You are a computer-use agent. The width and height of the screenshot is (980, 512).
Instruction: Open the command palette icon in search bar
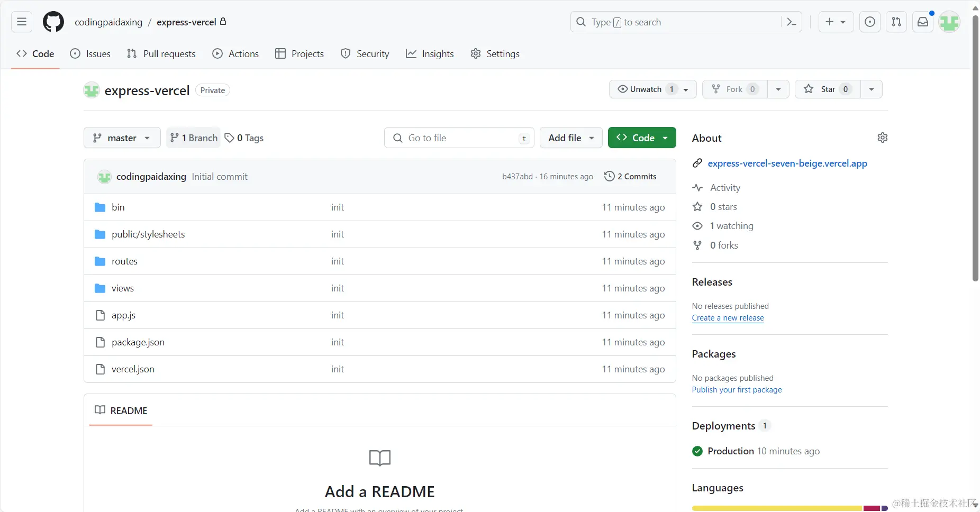(x=792, y=22)
